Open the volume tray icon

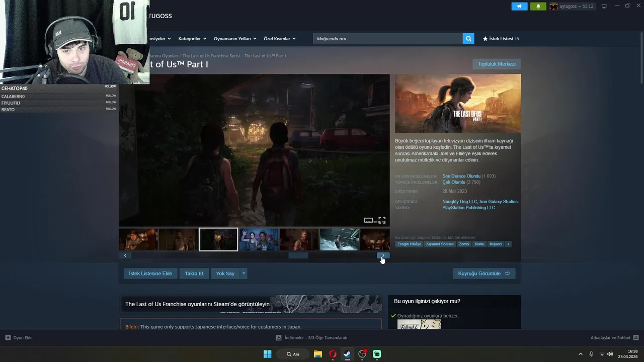[610, 354]
